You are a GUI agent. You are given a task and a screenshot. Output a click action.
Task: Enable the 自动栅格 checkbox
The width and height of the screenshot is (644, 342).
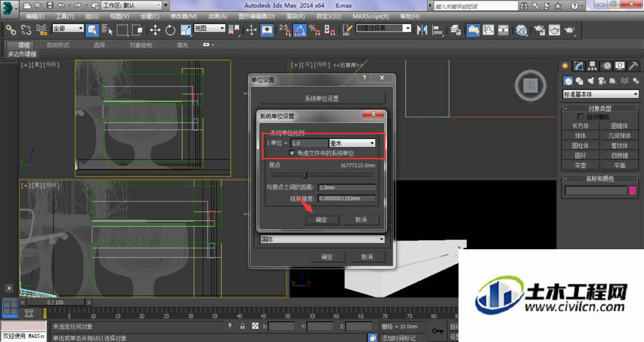tap(580, 117)
